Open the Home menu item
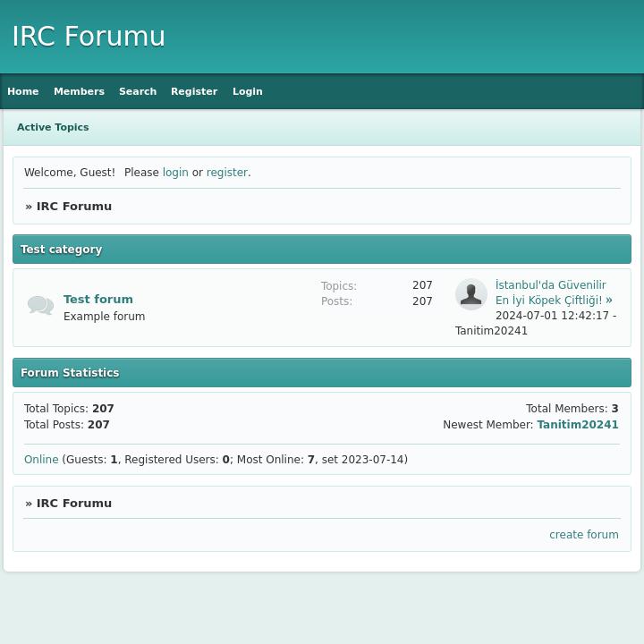 point(23,91)
